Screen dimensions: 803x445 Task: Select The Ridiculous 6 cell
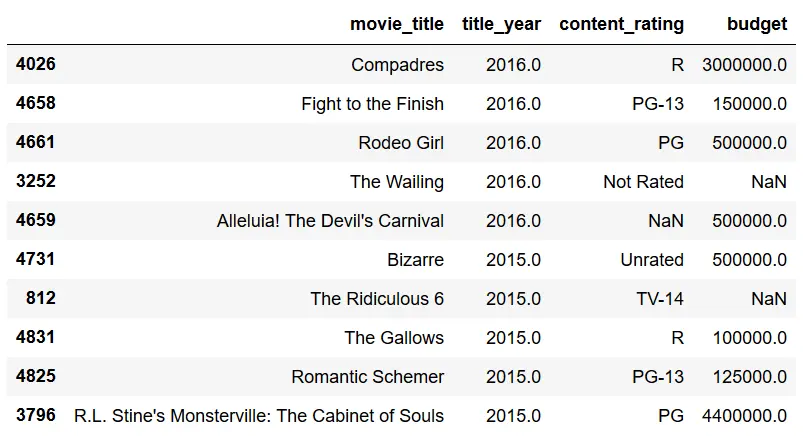coord(377,299)
